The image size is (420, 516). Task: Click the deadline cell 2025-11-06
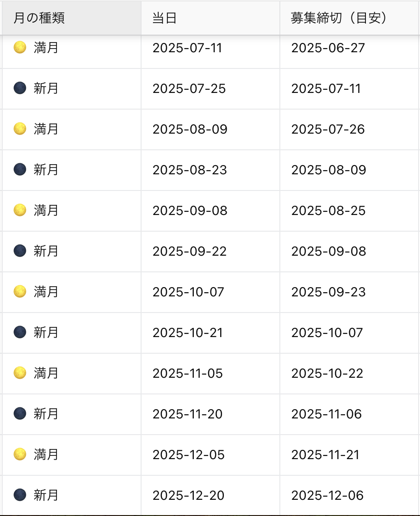pos(349,414)
